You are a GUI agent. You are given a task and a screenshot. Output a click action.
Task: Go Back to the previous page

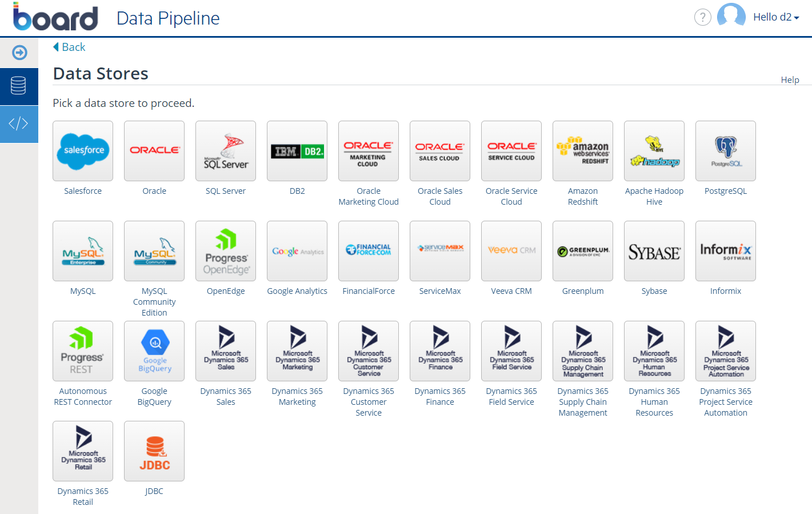click(69, 47)
